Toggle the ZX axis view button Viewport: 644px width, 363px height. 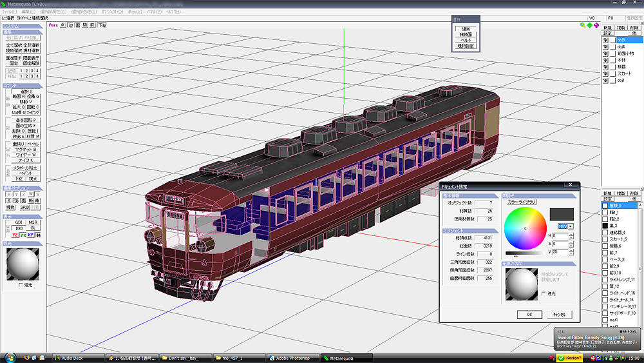23,235
